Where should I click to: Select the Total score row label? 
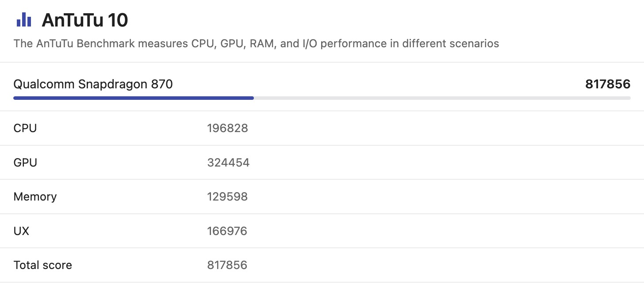tap(42, 265)
